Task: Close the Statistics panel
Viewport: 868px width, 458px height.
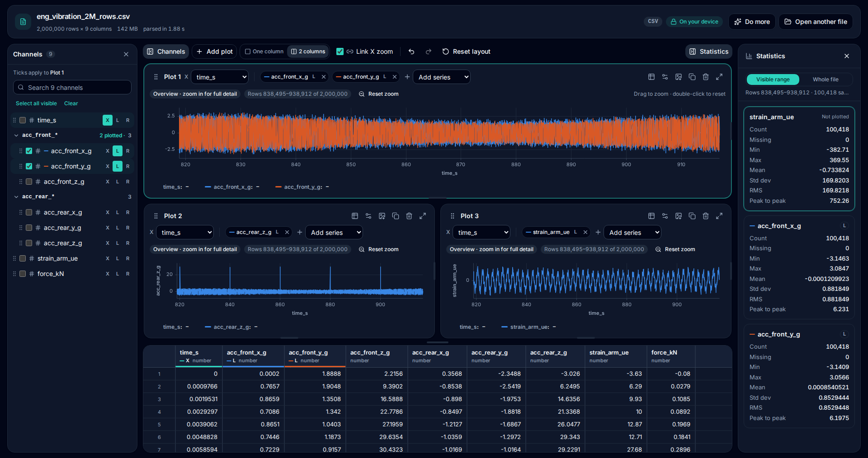Action: coord(847,56)
